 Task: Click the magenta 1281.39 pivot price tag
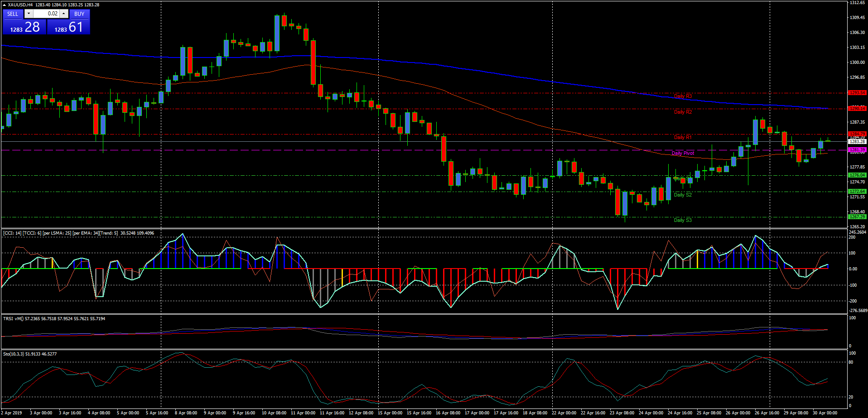pos(857,149)
